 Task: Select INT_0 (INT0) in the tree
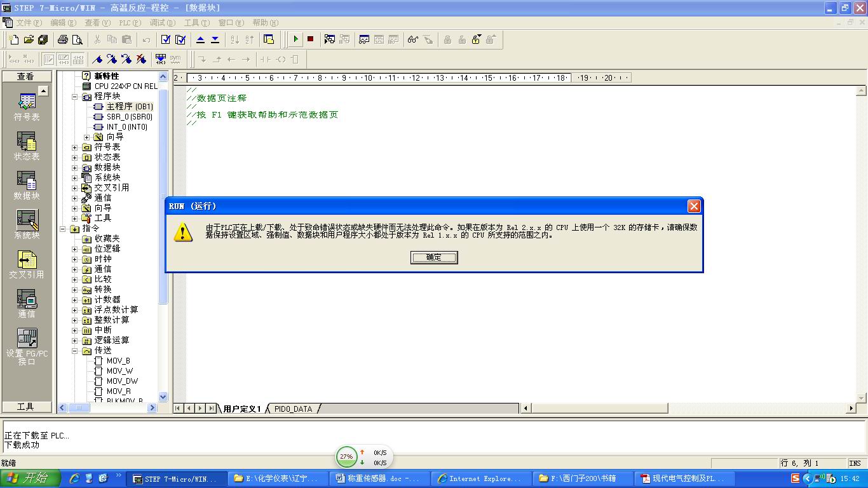pos(127,127)
